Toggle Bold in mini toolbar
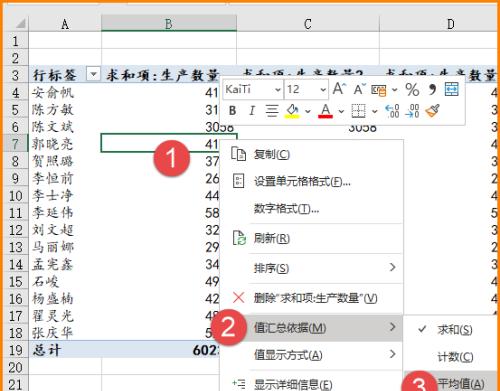This screenshot has width=500, height=391. [x=232, y=111]
